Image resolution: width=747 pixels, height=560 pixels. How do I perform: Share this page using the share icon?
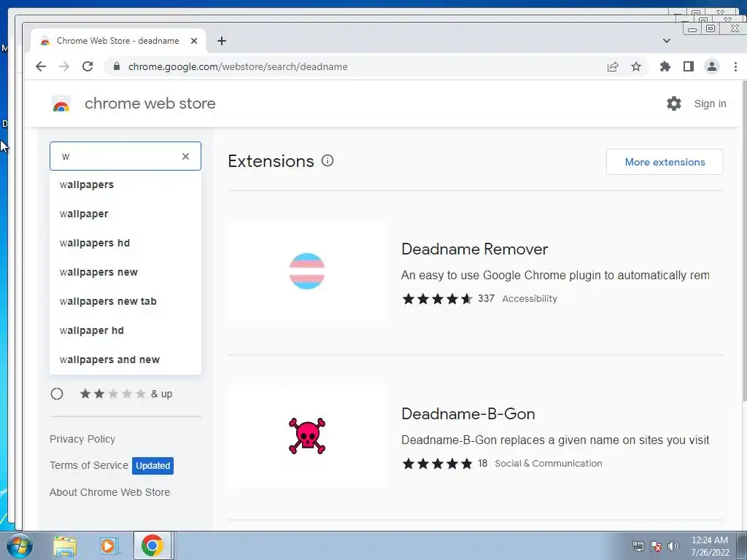tap(613, 66)
